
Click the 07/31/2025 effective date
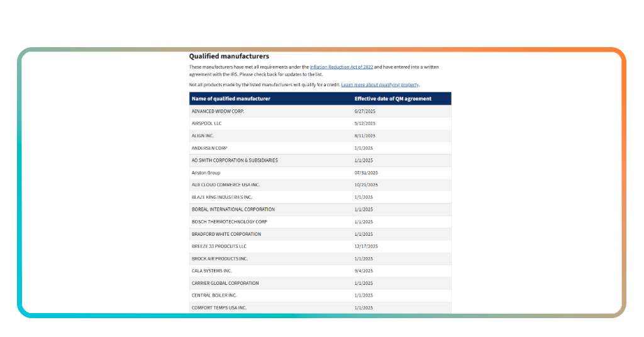[x=366, y=173]
